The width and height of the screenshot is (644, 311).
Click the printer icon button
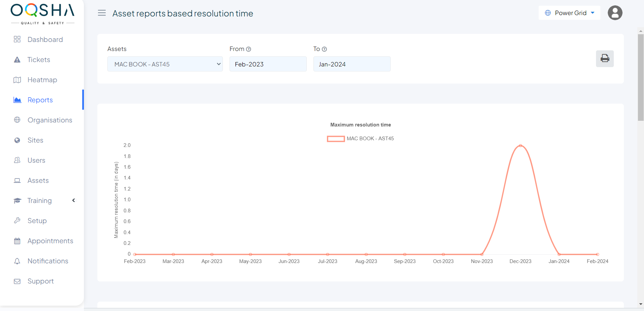(x=605, y=59)
